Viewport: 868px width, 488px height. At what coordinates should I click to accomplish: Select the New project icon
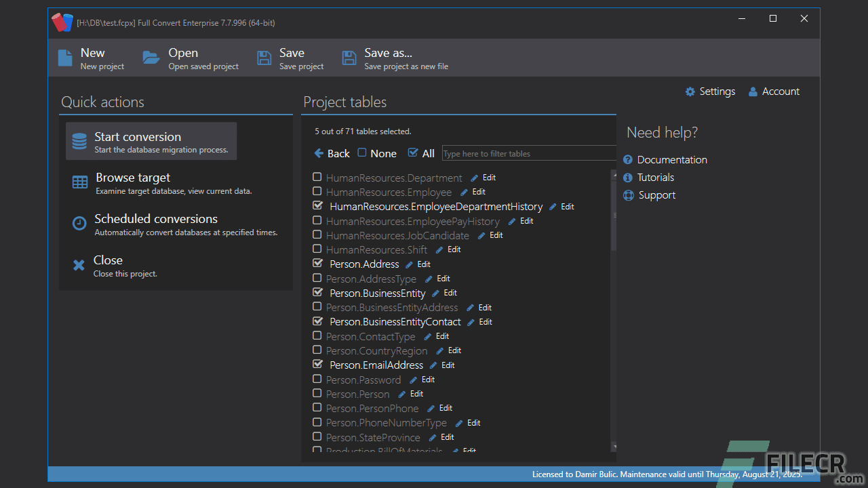pyautogui.click(x=64, y=58)
